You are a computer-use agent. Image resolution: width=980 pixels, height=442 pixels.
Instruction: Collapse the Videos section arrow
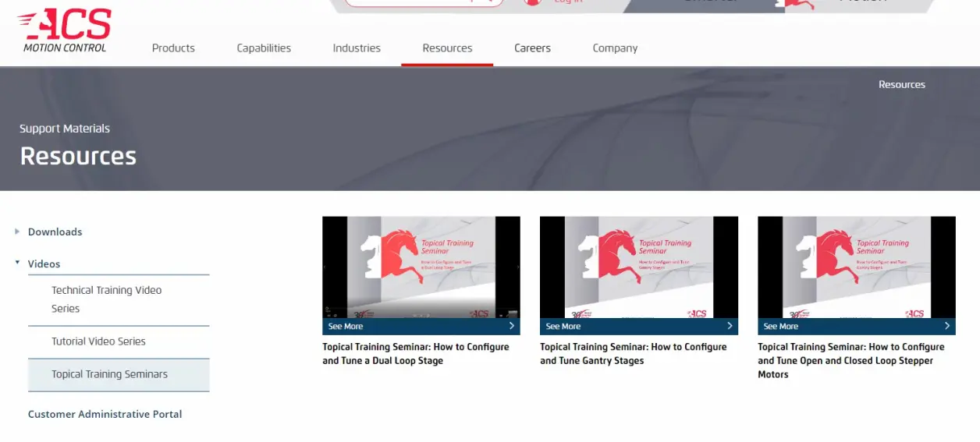pyautogui.click(x=17, y=263)
